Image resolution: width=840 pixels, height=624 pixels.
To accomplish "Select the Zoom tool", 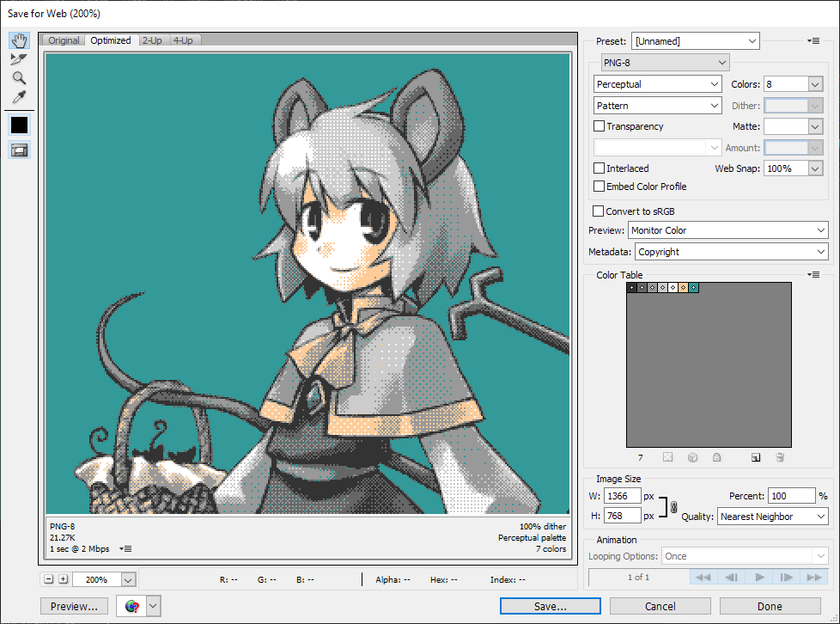I will 19,78.
